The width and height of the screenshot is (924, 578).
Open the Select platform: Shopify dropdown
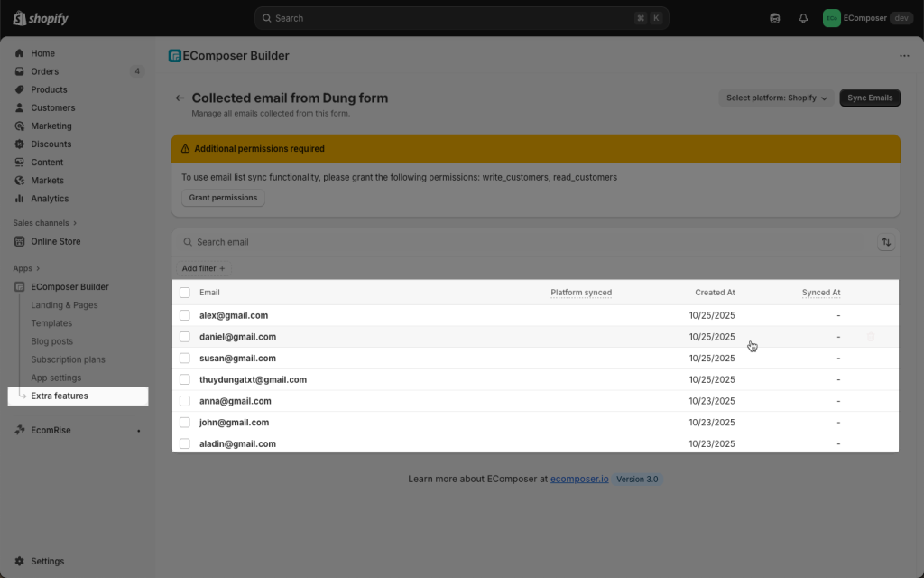click(777, 98)
